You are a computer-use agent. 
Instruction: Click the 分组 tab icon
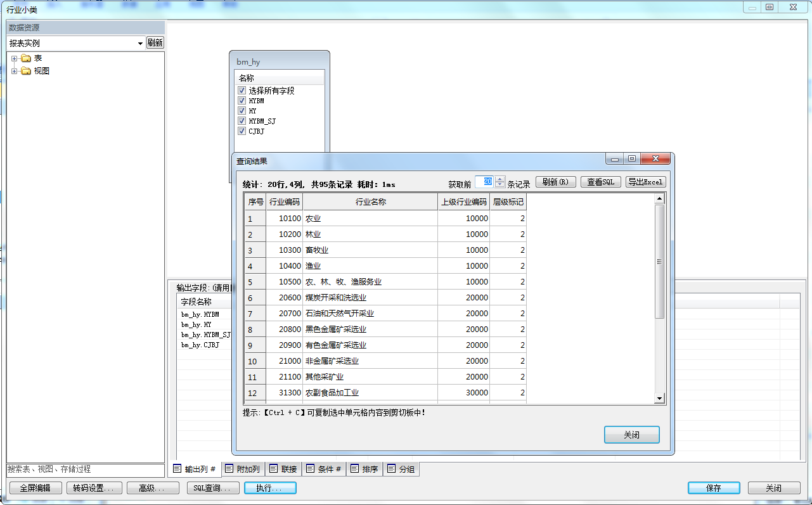[x=392, y=470]
